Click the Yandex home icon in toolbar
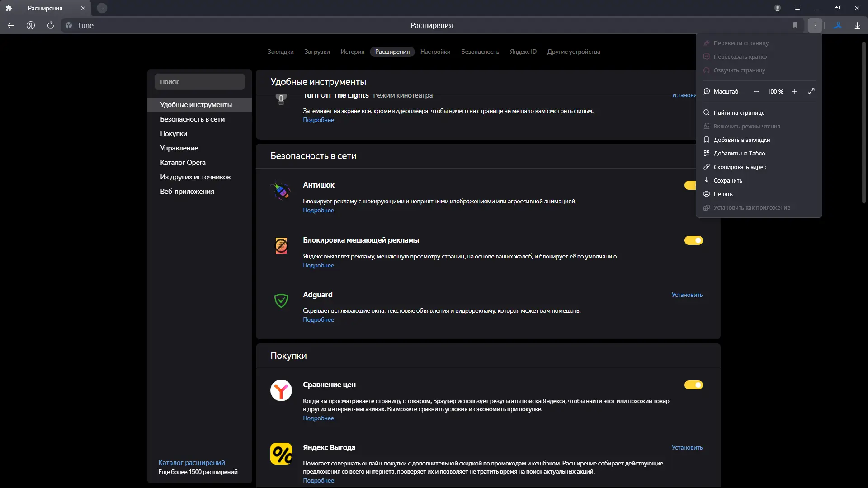Viewport: 868px width, 488px height. pyautogui.click(x=31, y=25)
